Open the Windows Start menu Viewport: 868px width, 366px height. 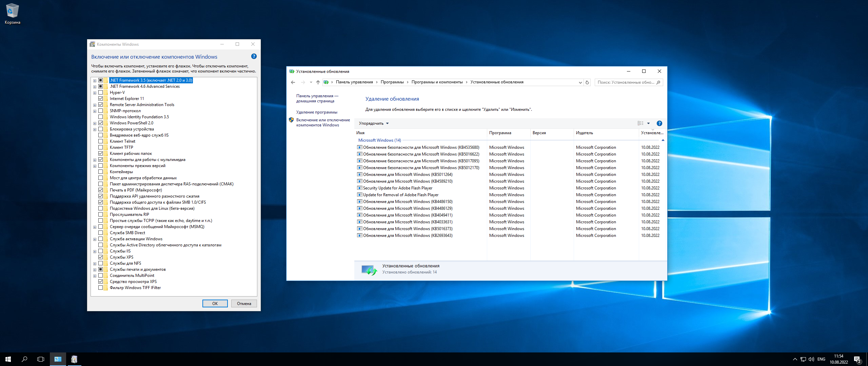(8, 359)
